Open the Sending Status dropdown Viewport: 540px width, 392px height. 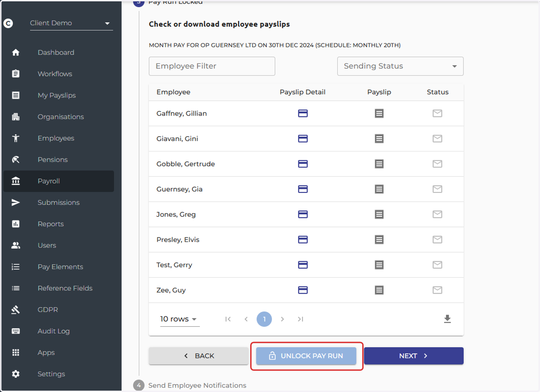tap(400, 66)
